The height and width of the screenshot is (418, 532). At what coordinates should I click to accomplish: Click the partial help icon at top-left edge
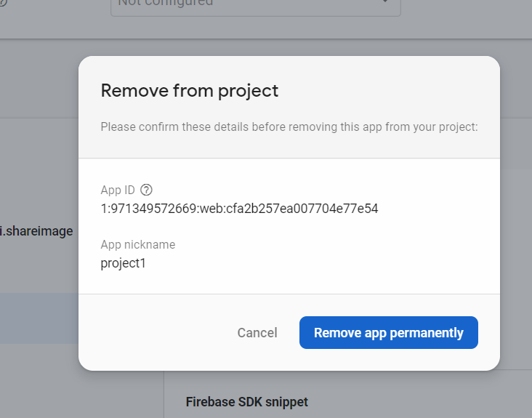[2, 3]
